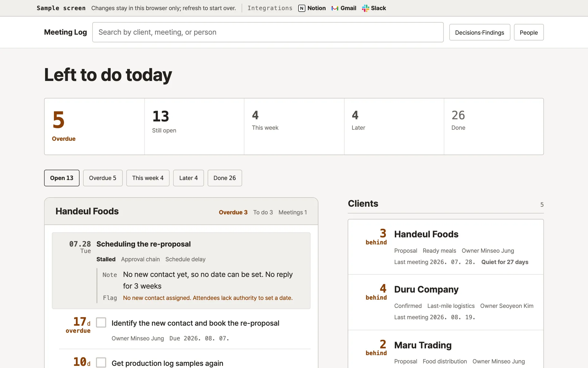Click the Meeting Log title
588x368 pixels.
click(66, 32)
